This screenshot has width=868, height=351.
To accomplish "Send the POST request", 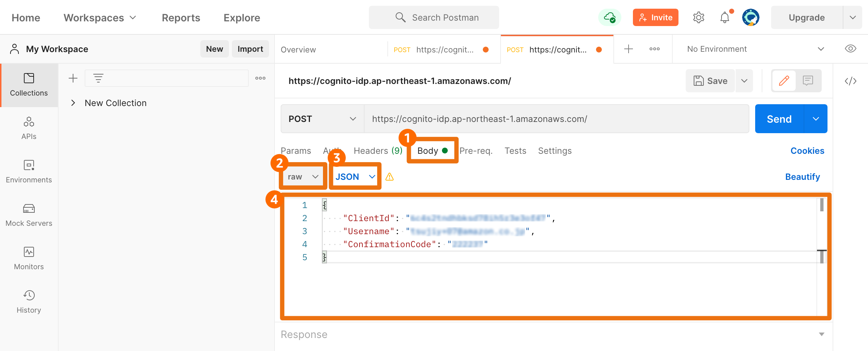I will [x=779, y=119].
